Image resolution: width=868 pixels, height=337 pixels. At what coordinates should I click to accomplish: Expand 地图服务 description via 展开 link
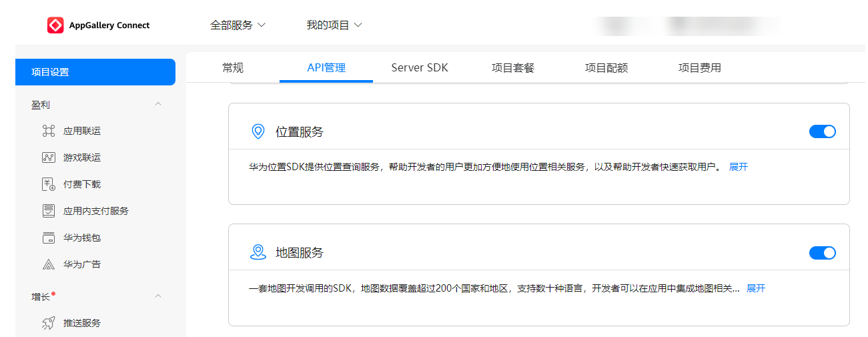coord(756,288)
